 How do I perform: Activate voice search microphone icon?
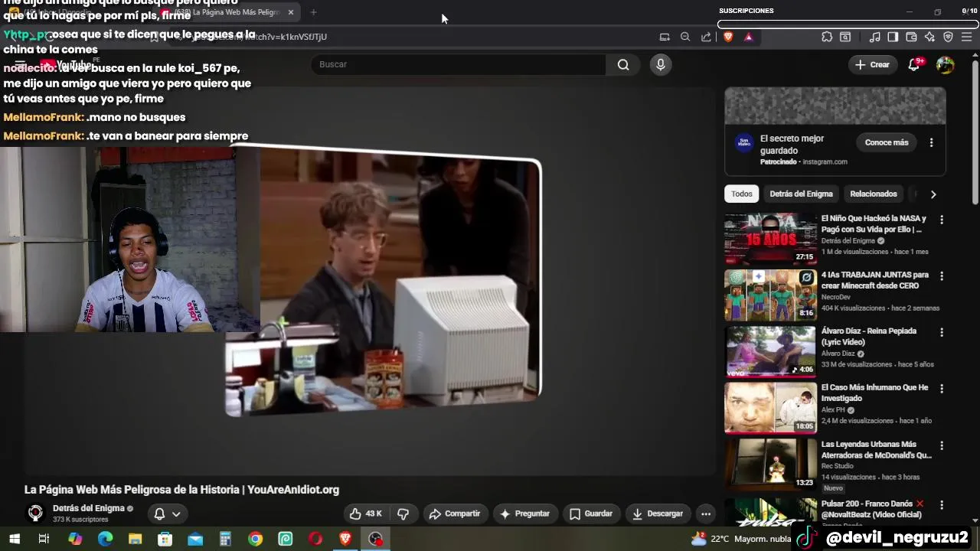661,65
